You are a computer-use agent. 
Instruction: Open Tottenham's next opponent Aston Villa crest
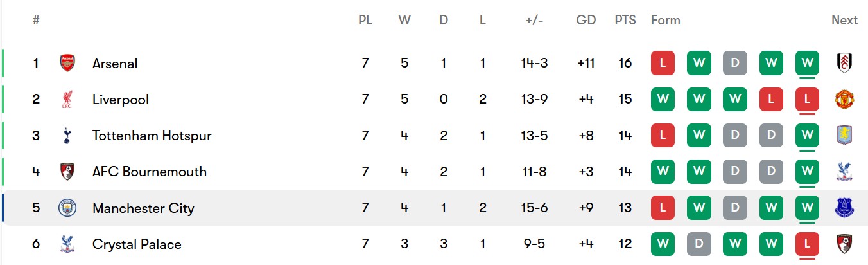coord(844,135)
